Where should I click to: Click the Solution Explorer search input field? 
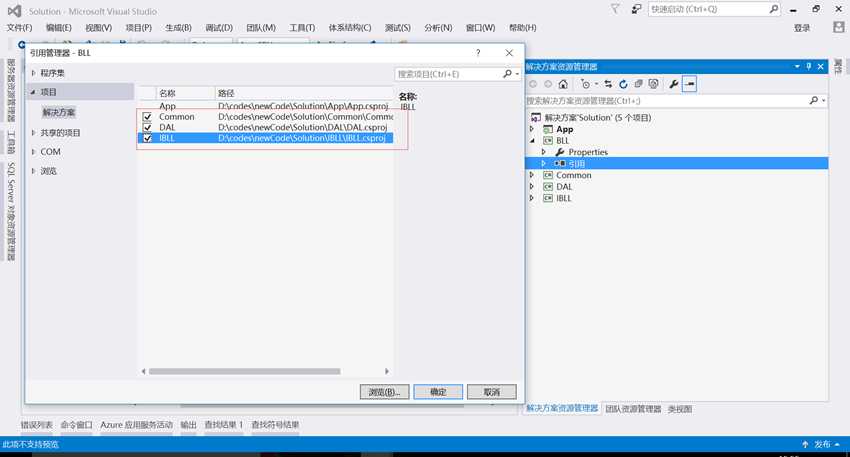[x=667, y=101]
